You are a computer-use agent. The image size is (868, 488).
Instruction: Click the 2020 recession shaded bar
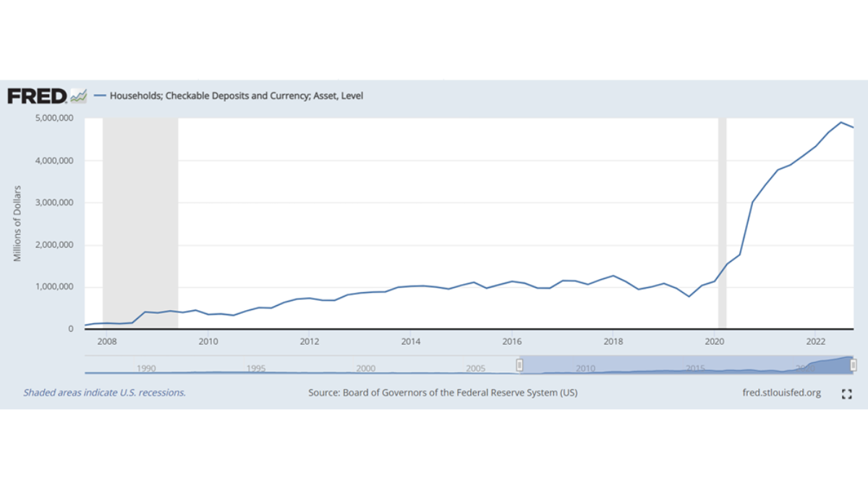[722, 223]
